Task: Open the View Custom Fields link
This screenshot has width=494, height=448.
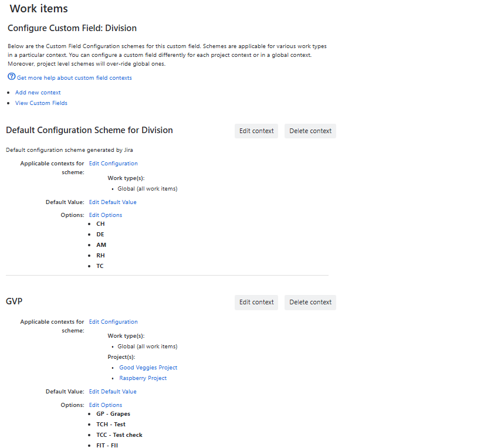Action: pos(41,103)
